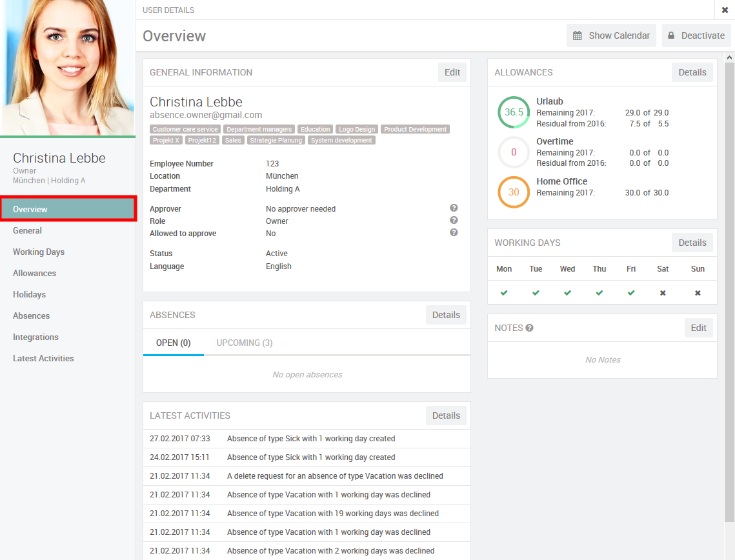735x560 pixels.
Task: Click the Overtime 0 circle indicator
Action: point(514,152)
